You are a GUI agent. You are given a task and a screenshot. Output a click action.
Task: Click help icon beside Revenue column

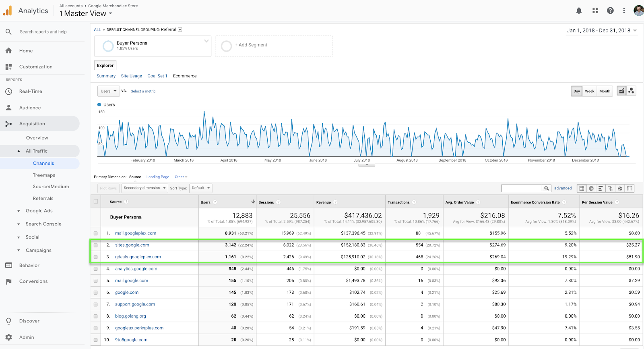click(x=335, y=202)
